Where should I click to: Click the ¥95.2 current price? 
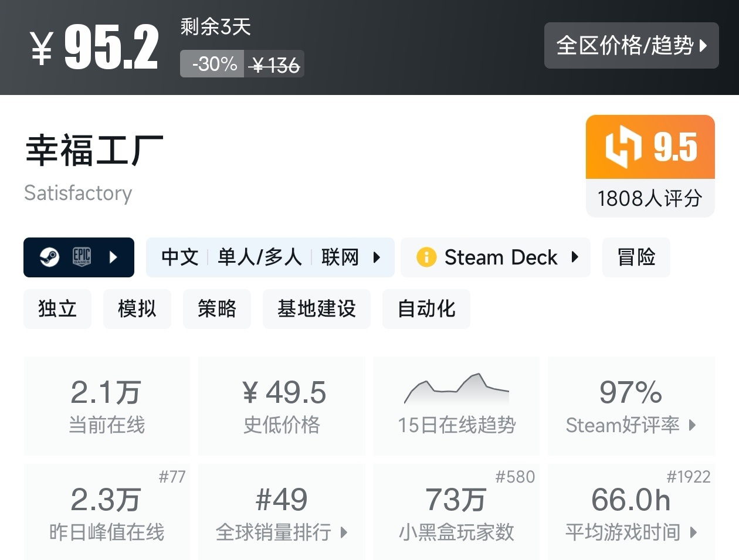94,47
